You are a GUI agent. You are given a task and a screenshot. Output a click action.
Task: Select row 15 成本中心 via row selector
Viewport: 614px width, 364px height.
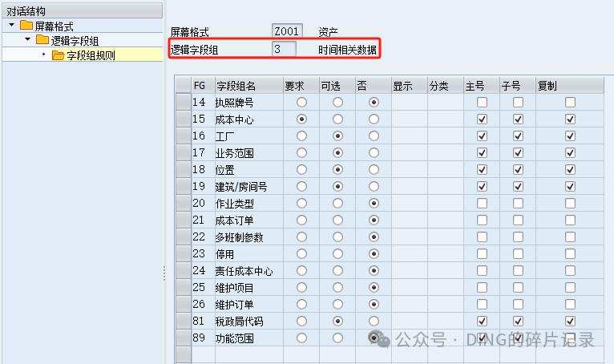184,119
